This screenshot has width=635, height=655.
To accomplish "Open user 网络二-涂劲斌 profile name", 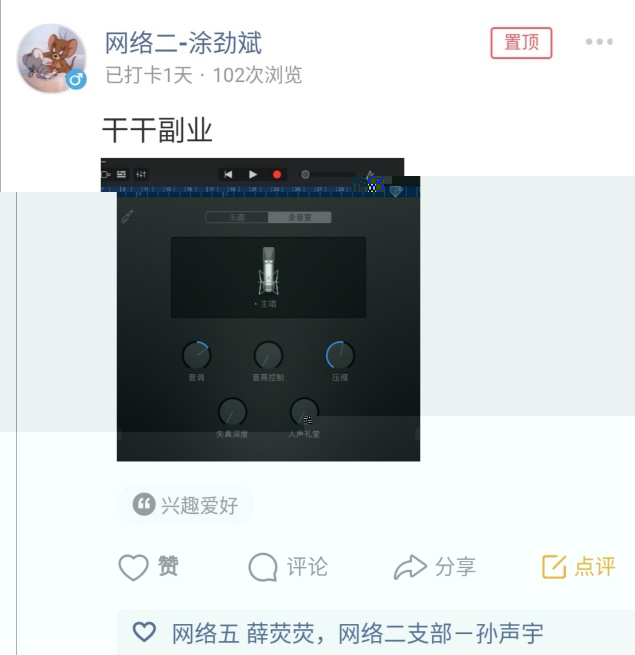I will coord(183,43).
